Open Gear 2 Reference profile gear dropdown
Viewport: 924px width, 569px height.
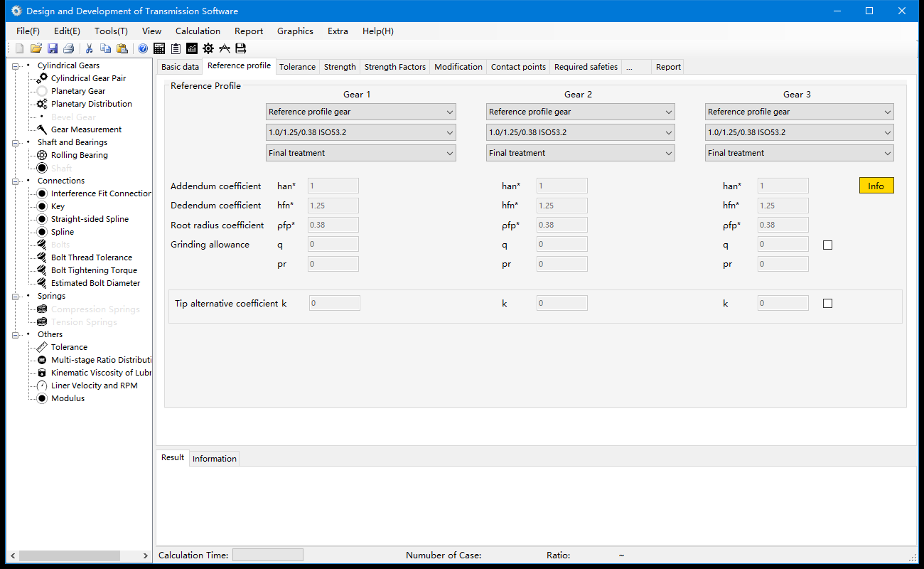(x=581, y=112)
